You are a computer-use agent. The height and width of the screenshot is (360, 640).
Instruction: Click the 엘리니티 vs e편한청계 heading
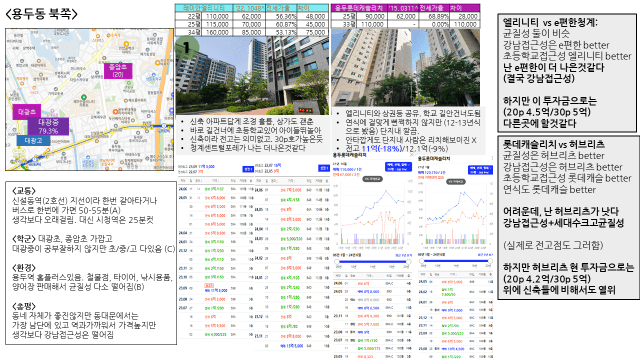pos(550,22)
